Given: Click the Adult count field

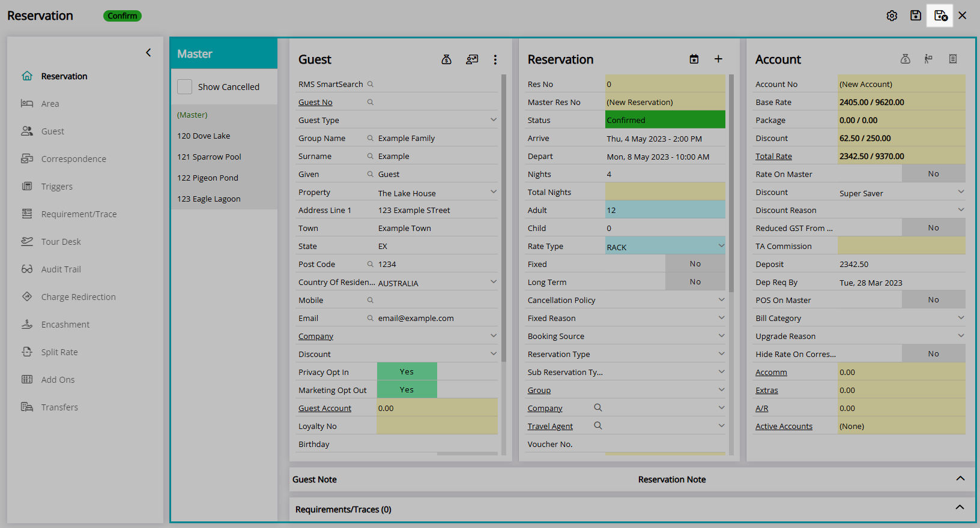Looking at the screenshot, I should [665, 209].
